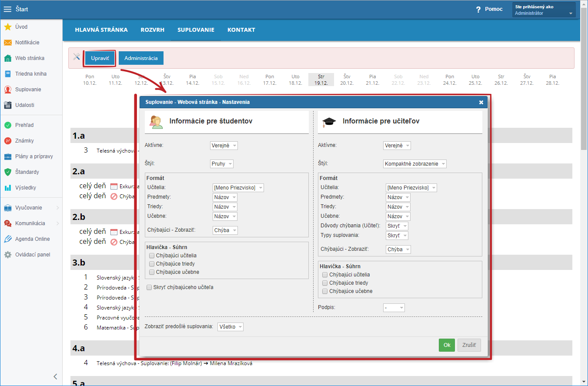Click the Plány a prípravy briefcase icon
Viewport: 588px width, 386px height.
tap(8, 156)
